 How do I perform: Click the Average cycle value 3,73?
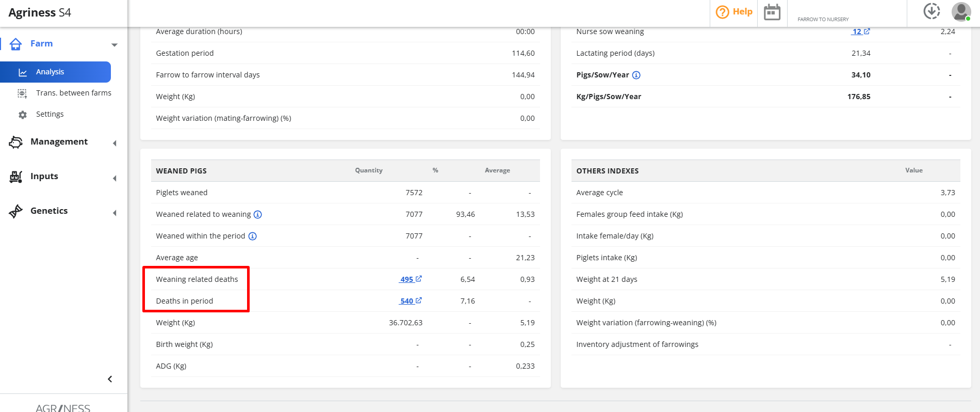click(x=948, y=193)
